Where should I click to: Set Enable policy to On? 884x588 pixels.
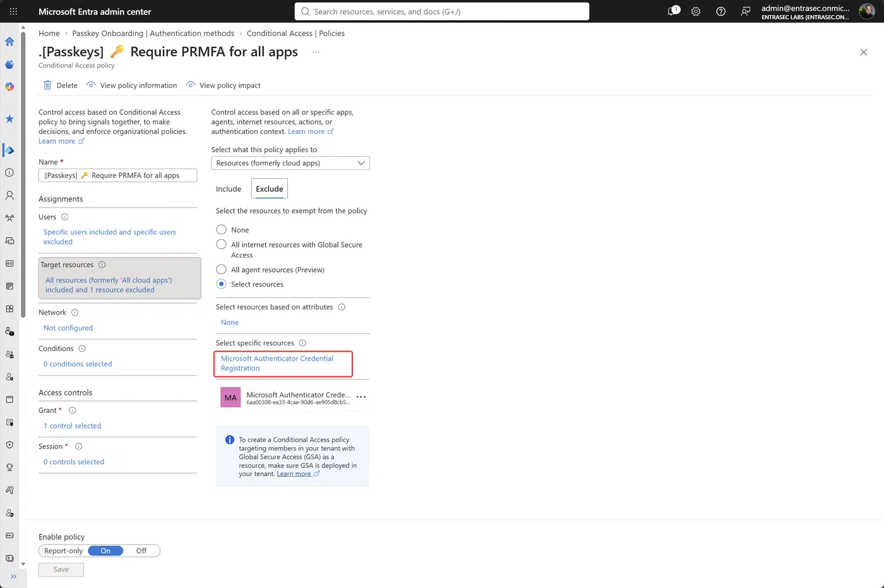click(x=105, y=551)
